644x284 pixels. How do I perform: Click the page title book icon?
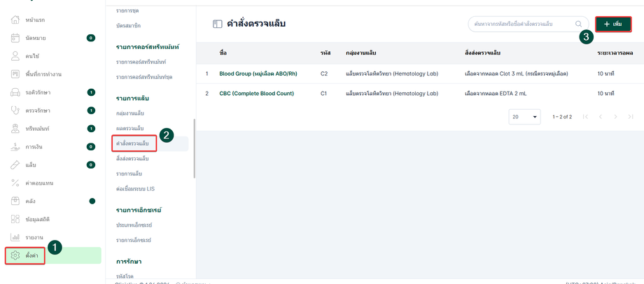(x=217, y=24)
